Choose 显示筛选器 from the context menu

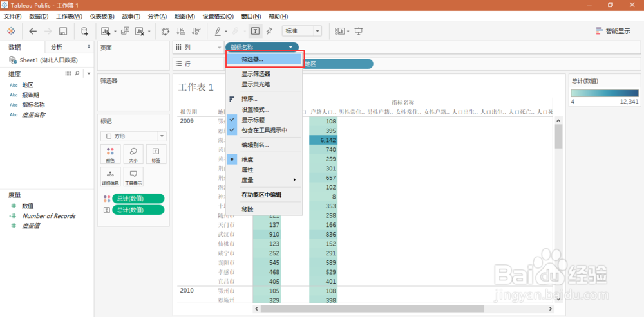pos(264,74)
